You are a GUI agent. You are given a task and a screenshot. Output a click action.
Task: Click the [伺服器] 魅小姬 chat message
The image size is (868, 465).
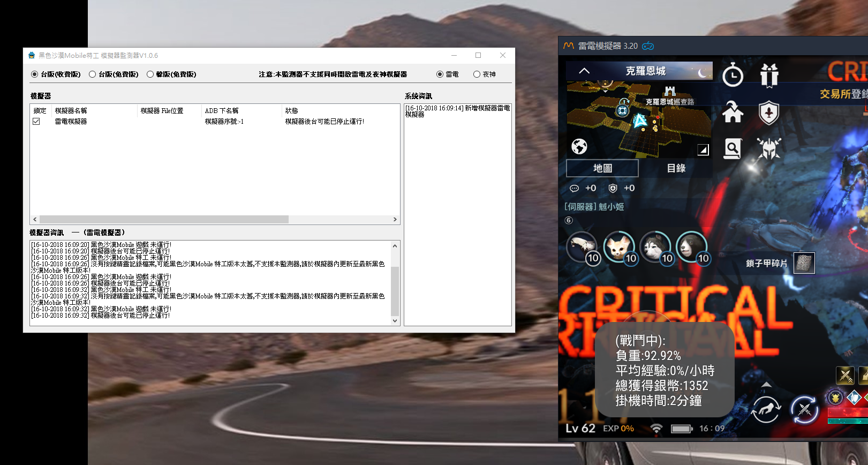[594, 207]
